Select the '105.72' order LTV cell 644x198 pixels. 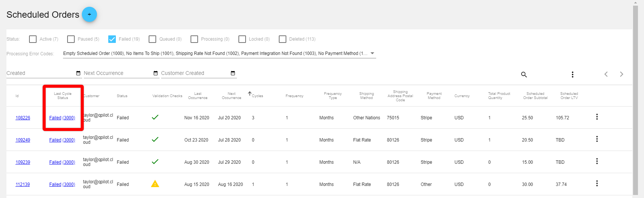pyautogui.click(x=563, y=118)
